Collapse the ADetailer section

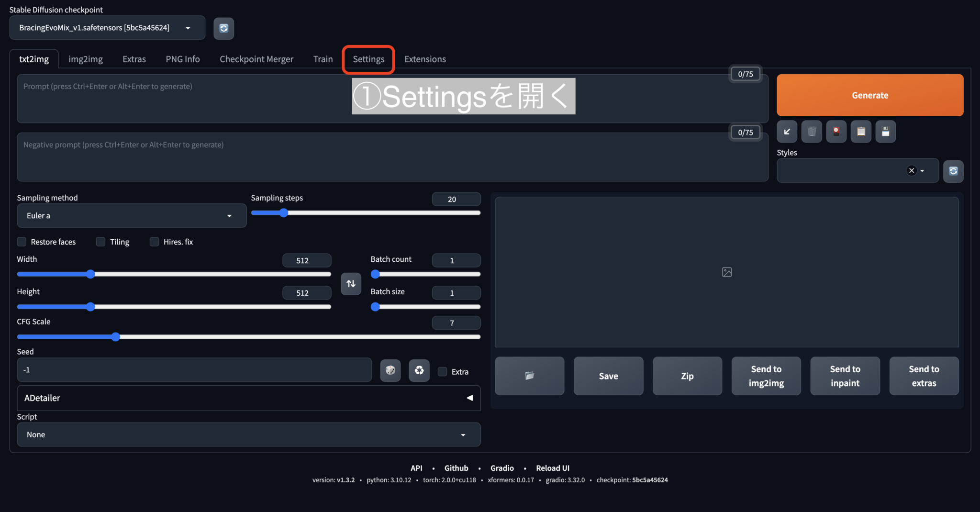[x=469, y=398]
